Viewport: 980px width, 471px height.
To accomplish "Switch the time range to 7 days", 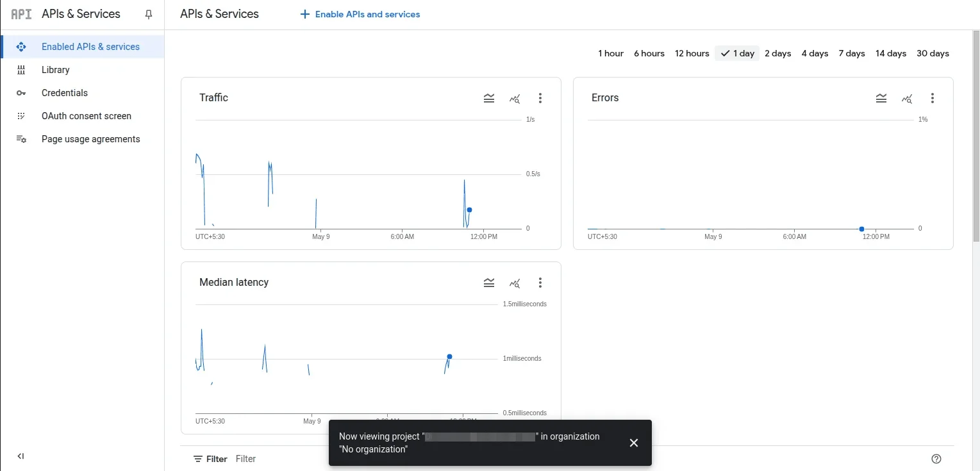I will click(x=851, y=53).
